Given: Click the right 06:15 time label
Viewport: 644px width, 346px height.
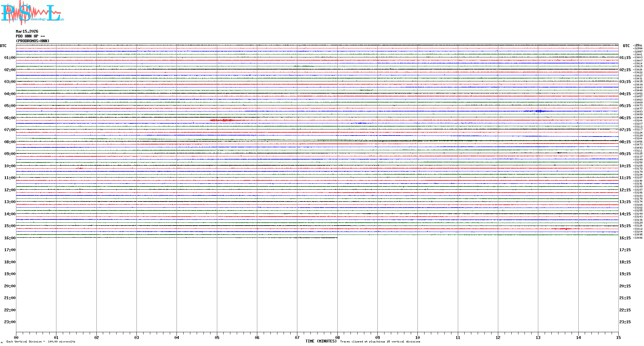Looking at the screenshot, I should click(625, 118).
